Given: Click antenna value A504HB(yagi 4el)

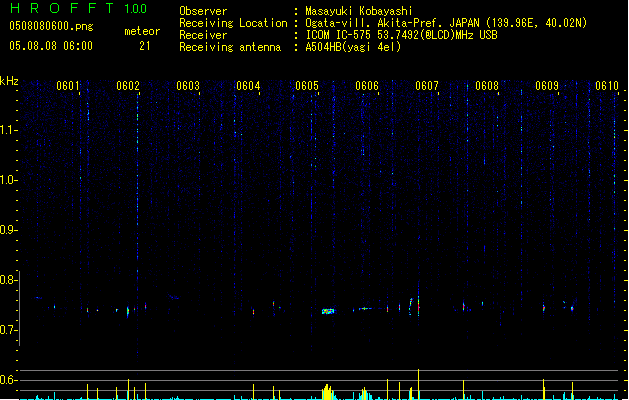Looking at the screenshot, I should coord(353,47).
